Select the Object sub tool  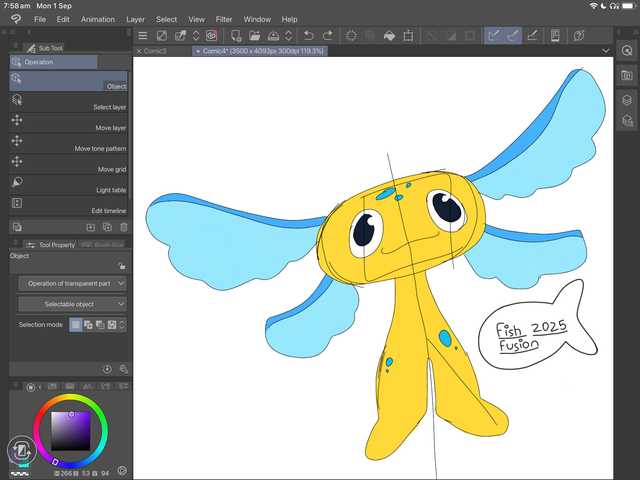click(68, 83)
